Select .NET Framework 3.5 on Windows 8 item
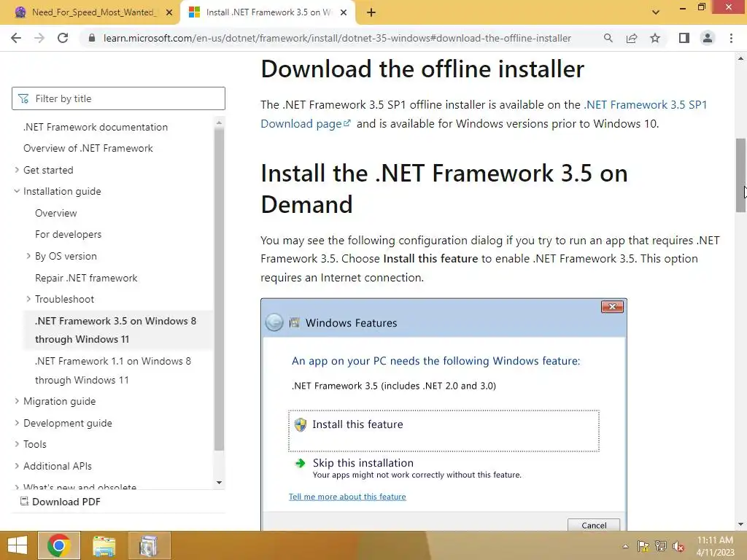This screenshot has width=747, height=560. click(x=117, y=330)
